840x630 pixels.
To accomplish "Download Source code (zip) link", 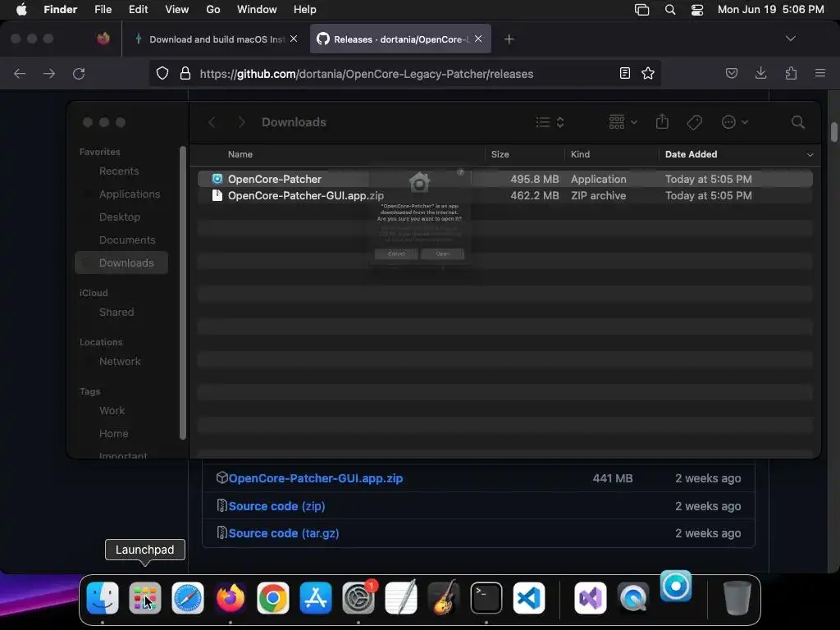I will click(x=276, y=505).
